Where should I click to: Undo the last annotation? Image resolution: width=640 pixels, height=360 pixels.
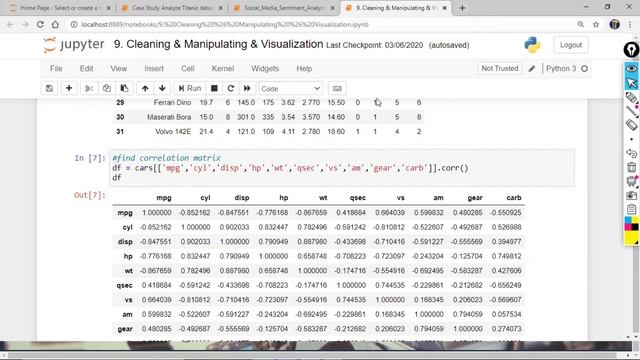click(x=631, y=153)
